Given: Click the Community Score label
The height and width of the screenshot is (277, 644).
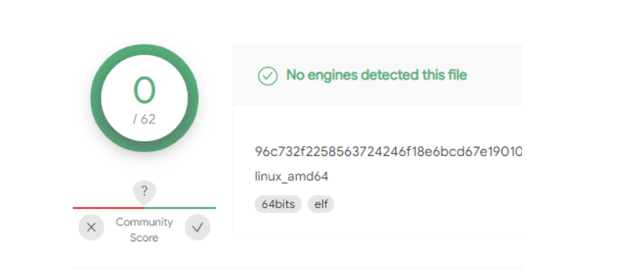Looking at the screenshot, I should tap(144, 230).
